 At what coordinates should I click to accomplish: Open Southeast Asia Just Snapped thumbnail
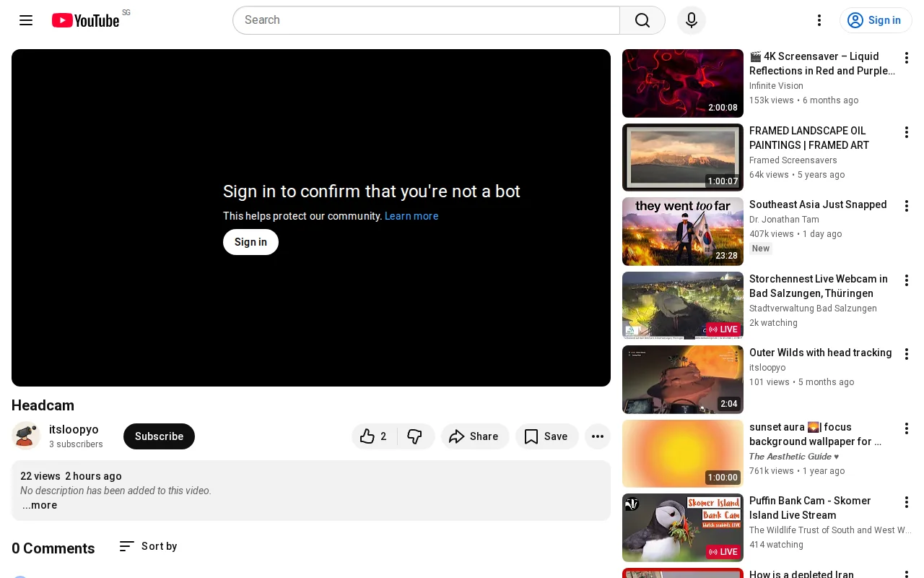pyautogui.click(x=683, y=231)
